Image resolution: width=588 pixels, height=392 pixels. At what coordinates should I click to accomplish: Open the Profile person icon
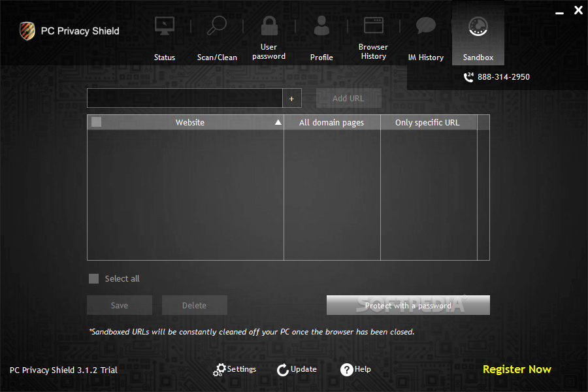point(321,25)
